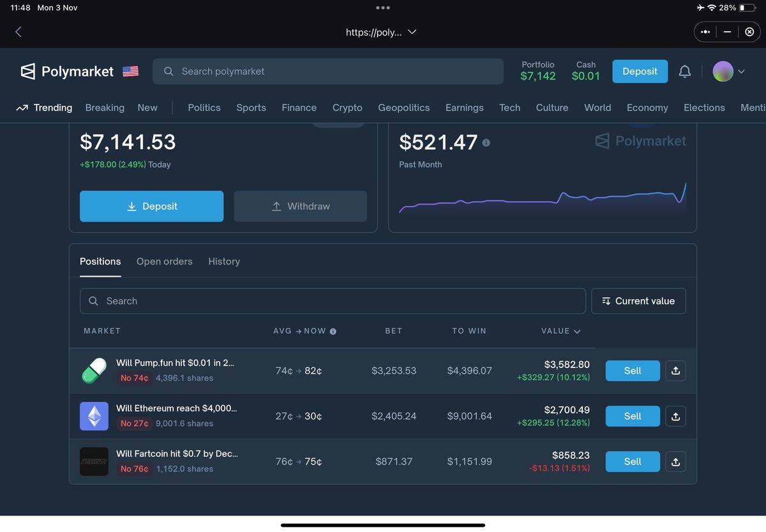
Task: Switch to the Open orders tab
Action: click(165, 262)
